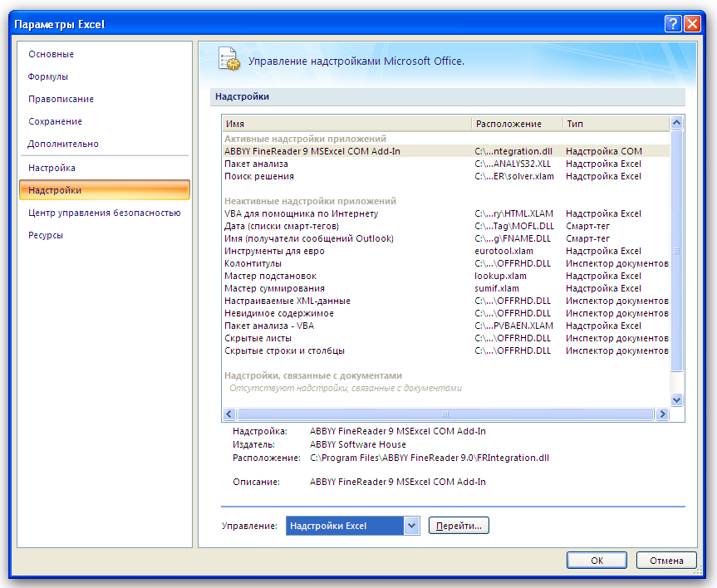The height and width of the screenshot is (588, 717).
Task: Select Скрытые строки и столбцы row
Action: pyautogui.click(x=446, y=350)
